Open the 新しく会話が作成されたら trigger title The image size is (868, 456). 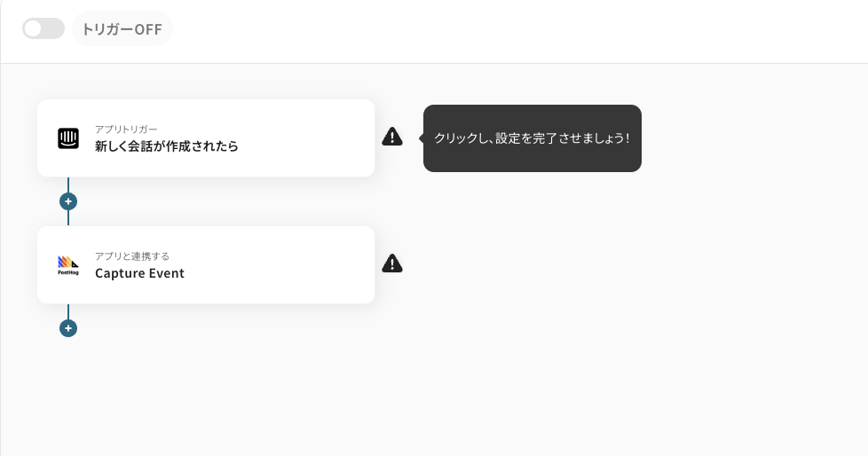point(167,146)
